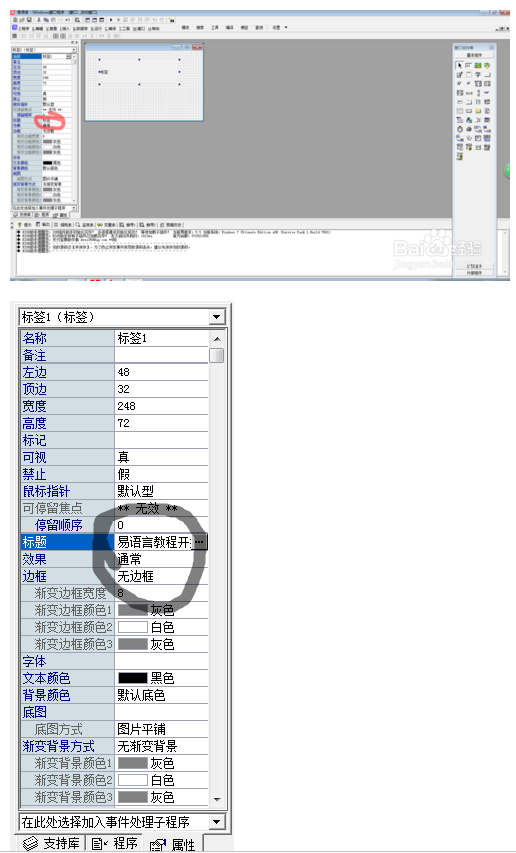Open the 边框 value 无边框
The width and height of the screenshot is (516, 853).
[x=161, y=576]
